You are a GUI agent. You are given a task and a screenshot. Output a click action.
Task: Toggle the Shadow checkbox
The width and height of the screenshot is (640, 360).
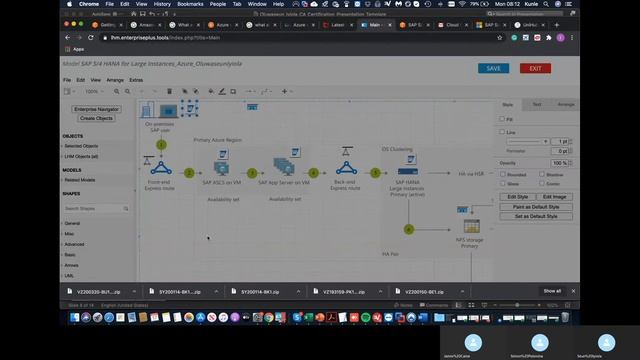(542, 174)
